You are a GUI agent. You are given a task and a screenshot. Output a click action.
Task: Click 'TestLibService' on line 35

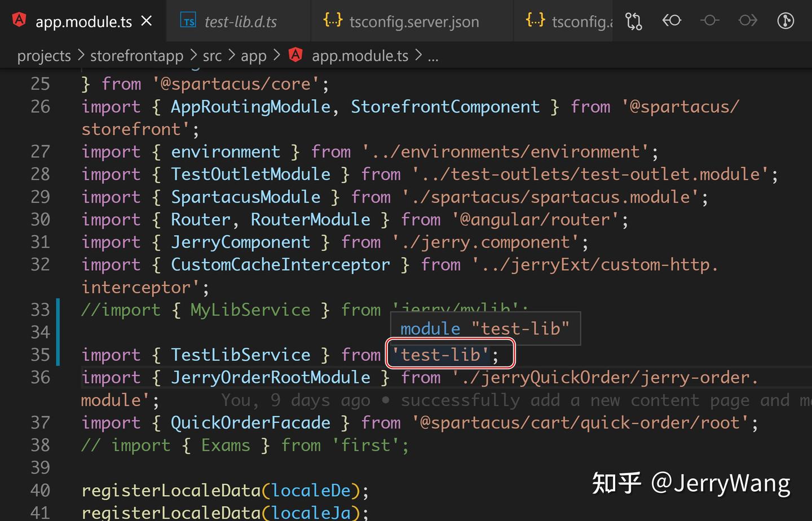(x=240, y=355)
